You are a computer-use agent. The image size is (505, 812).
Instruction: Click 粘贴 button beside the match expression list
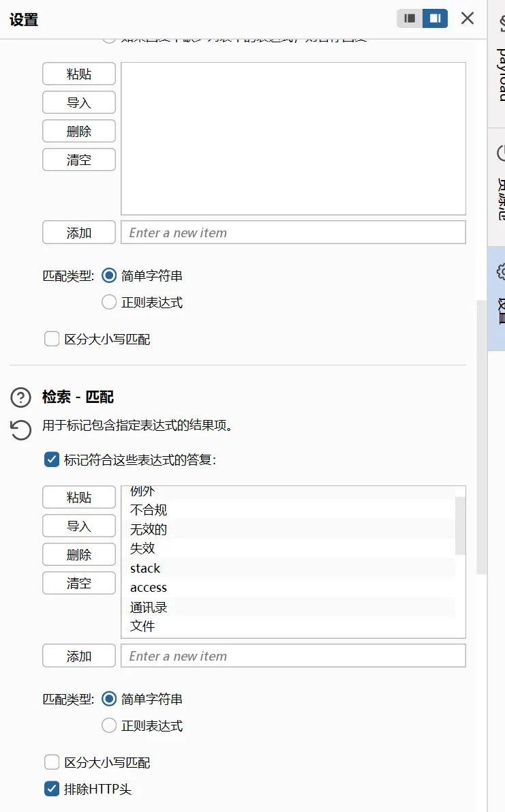pyautogui.click(x=79, y=498)
